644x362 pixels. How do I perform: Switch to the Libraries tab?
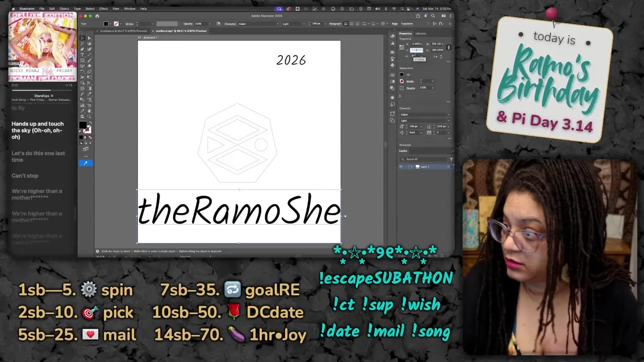point(421,34)
